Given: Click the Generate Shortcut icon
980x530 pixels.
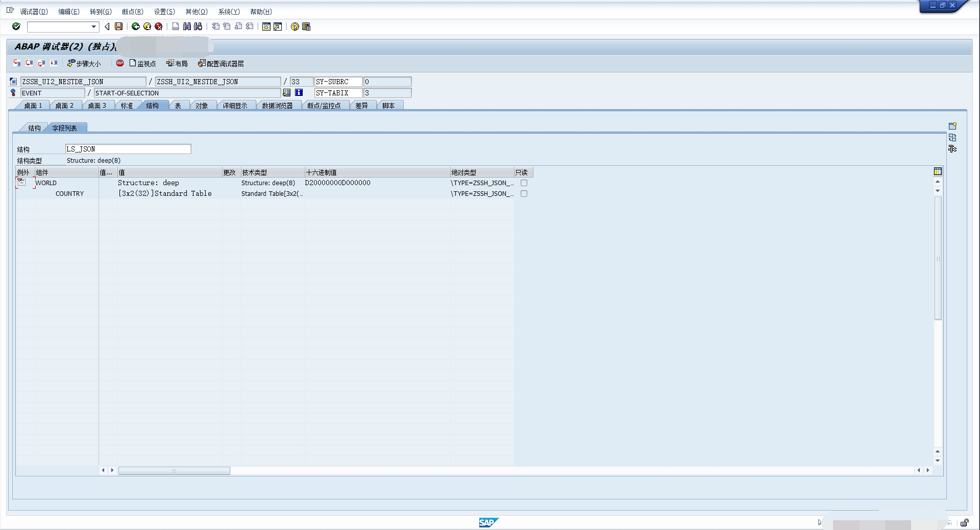Looking at the screenshot, I should [x=278, y=27].
